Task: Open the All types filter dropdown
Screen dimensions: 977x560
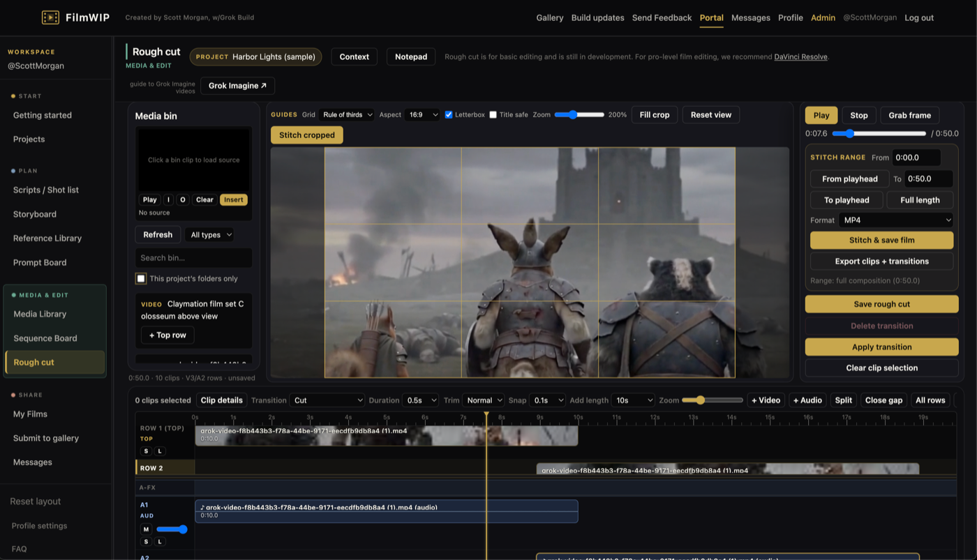Action: (210, 235)
